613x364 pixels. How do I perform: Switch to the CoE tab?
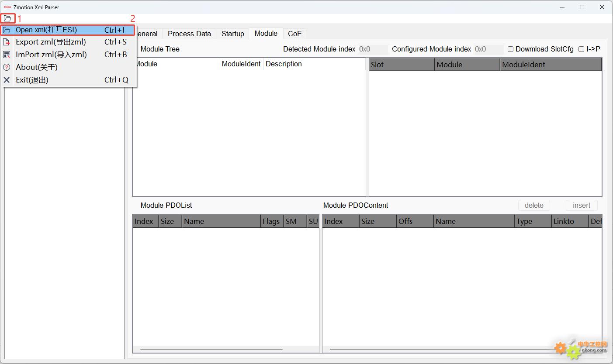coord(294,34)
